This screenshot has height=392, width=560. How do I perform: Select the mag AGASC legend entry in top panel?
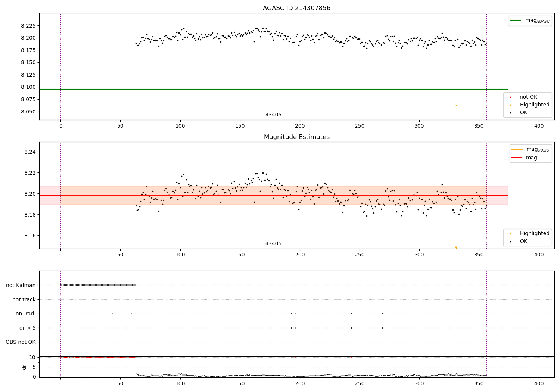click(x=530, y=21)
